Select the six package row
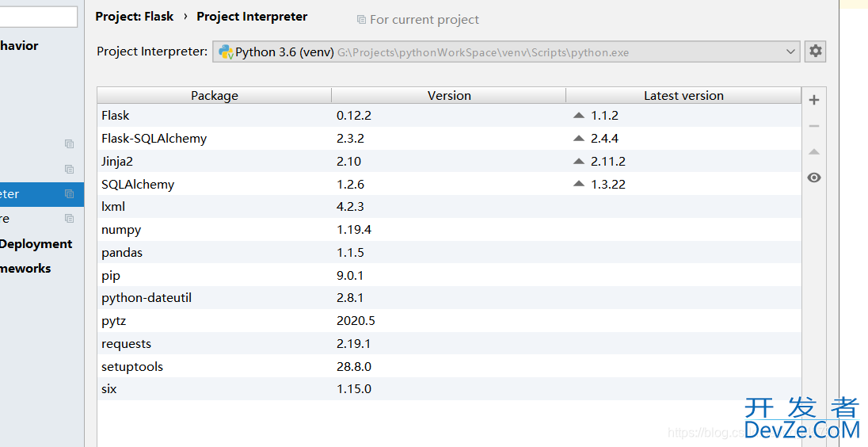 pos(449,389)
